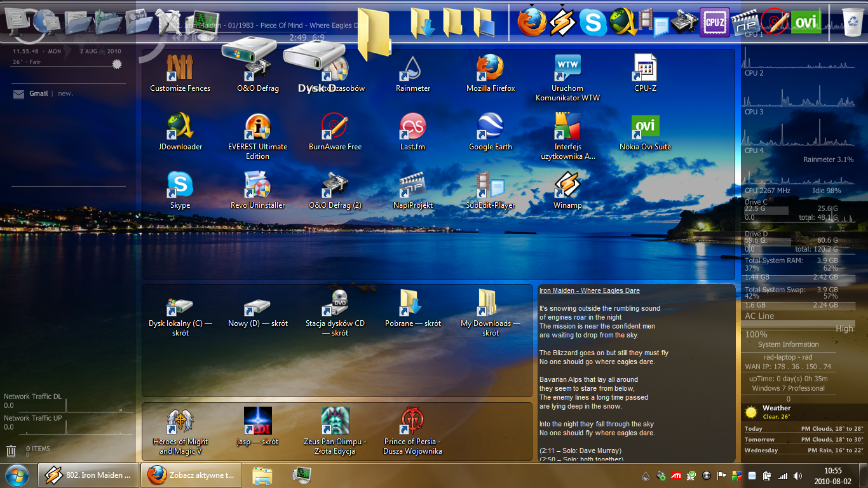Viewport: 868px width, 488px height.
Task: Launch BurnAware Free desktop shortcut
Action: (336, 132)
